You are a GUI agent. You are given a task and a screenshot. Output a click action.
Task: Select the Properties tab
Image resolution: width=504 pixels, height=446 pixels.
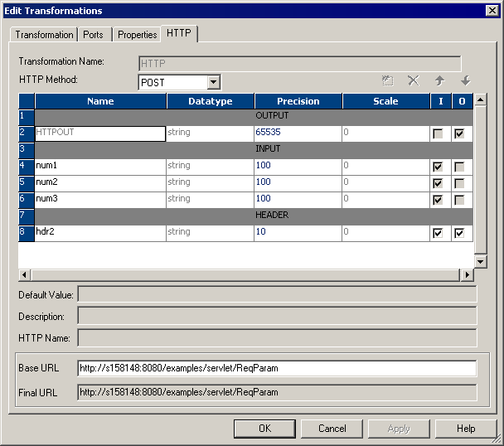pyautogui.click(x=137, y=35)
